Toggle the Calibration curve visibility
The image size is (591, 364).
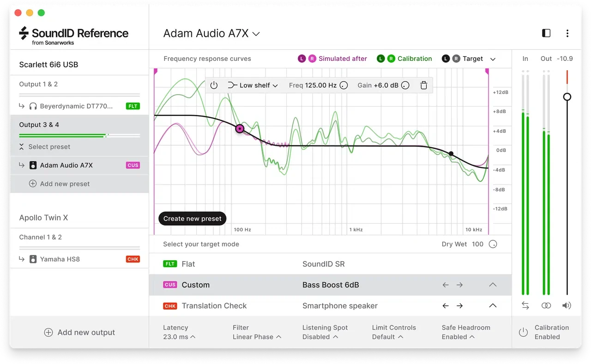[x=404, y=59]
